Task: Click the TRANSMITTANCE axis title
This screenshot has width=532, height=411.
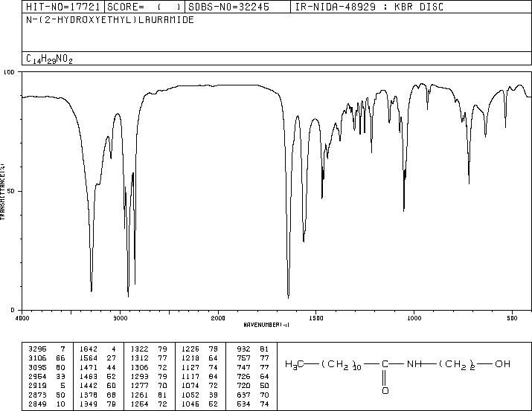Action: pyautogui.click(x=2, y=192)
